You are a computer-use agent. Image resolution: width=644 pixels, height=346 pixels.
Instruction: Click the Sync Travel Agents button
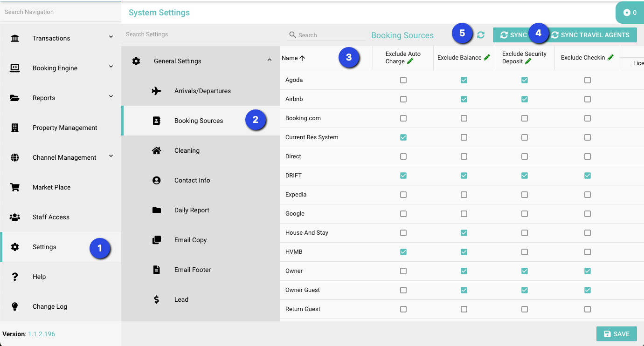[590, 35]
